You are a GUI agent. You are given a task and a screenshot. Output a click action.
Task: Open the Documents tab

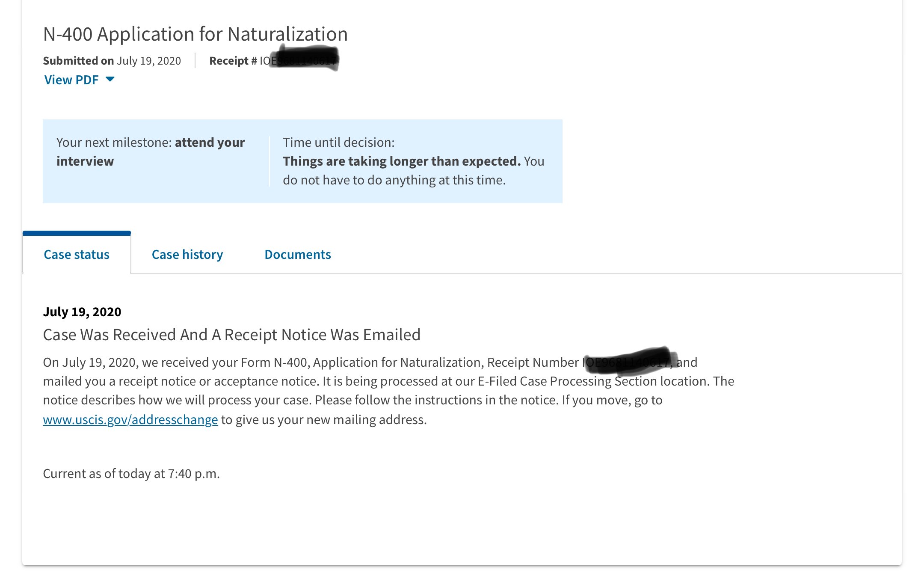[298, 255]
